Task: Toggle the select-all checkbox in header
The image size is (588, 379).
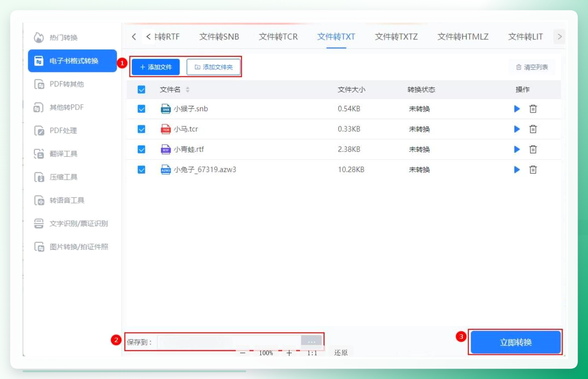Action: click(x=142, y=90)
